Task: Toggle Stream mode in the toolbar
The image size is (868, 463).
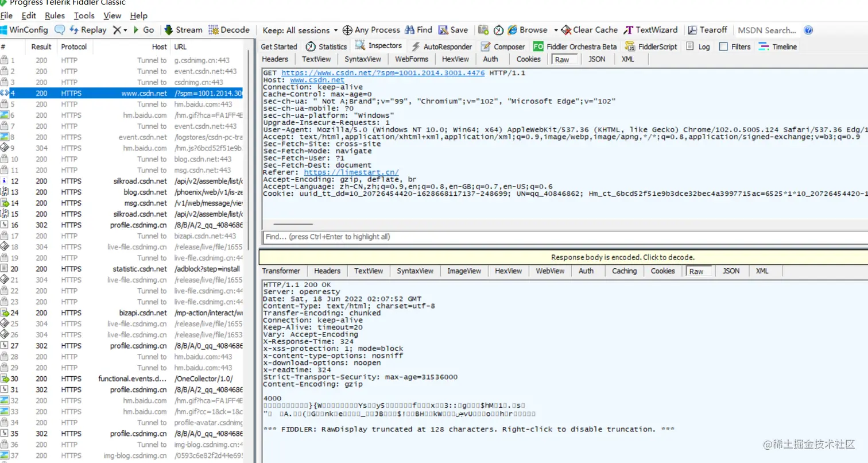Action: (x=184, y=30)
